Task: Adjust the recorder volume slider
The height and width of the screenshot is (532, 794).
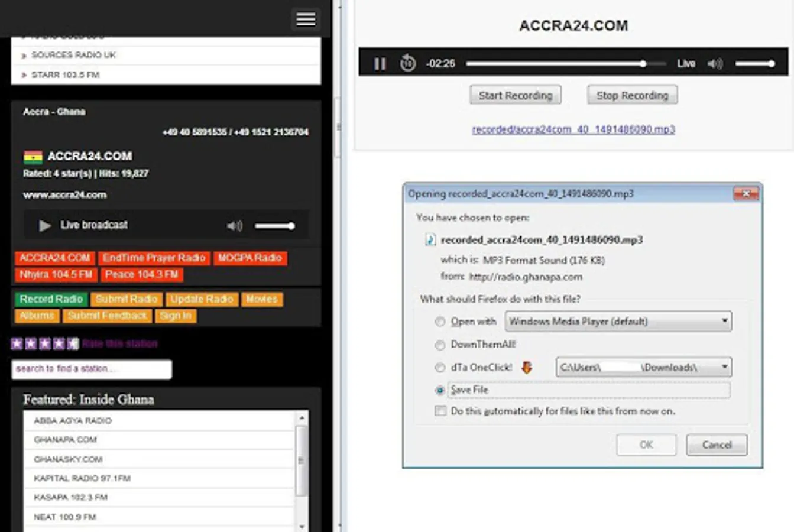Action: click(x=755, y=63)
